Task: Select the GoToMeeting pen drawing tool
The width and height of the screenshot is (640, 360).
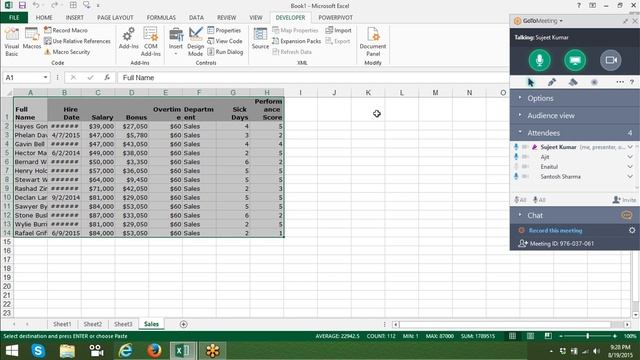Action: pyautogui.click(x=552, y=82)
